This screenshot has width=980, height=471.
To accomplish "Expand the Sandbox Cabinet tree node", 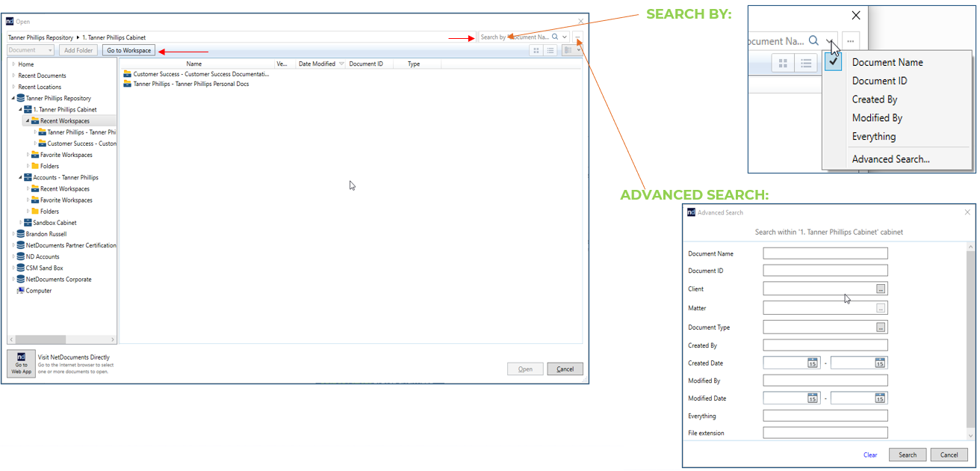I will point(21,223).
